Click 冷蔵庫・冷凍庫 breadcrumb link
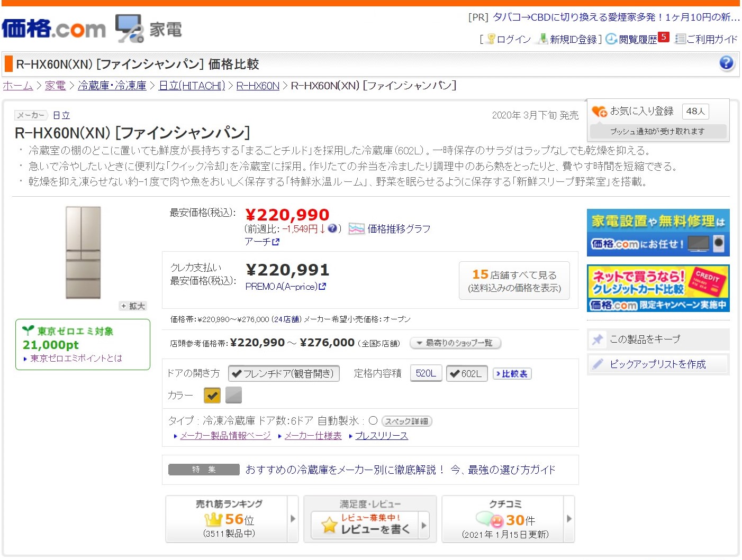This screenshot has width=742, height=560. 112,86
